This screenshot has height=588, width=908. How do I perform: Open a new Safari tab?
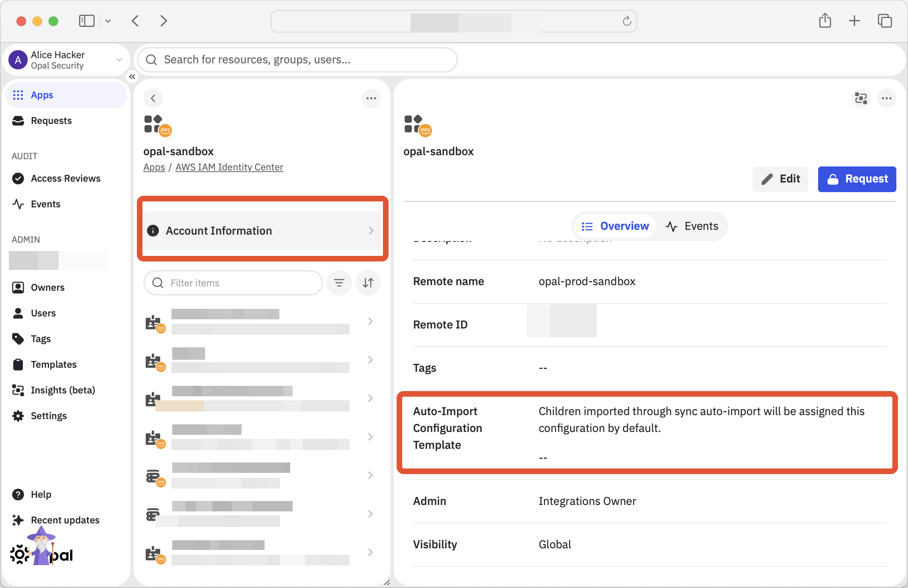(855, 21)
